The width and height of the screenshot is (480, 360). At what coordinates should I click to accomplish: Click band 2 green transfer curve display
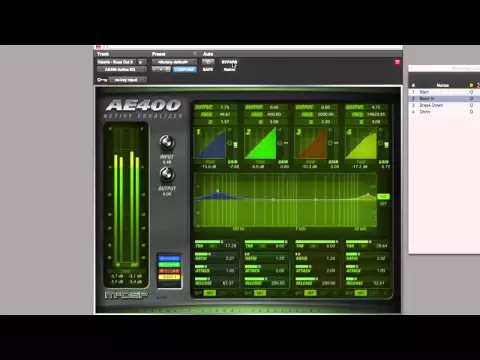click(x=260, y=143)
